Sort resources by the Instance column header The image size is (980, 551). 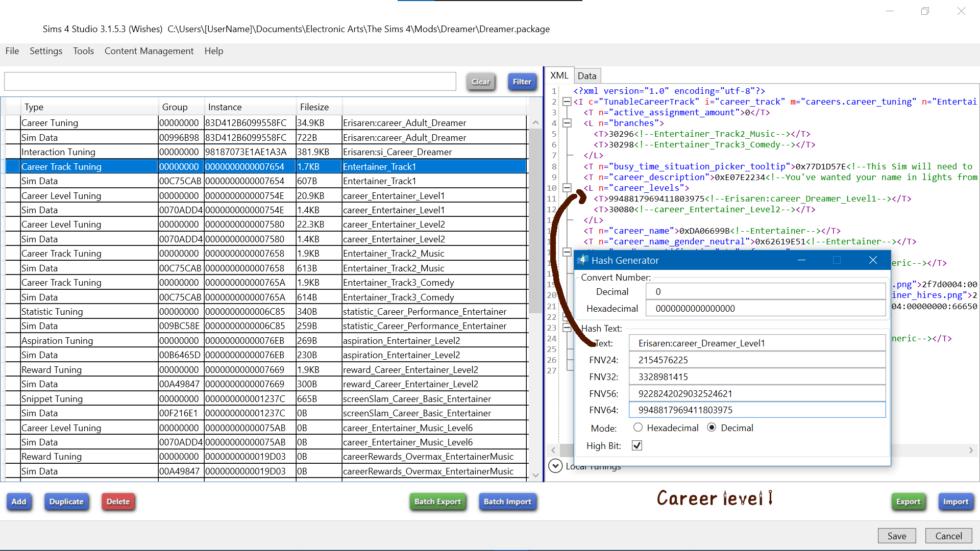pos(250,107)
